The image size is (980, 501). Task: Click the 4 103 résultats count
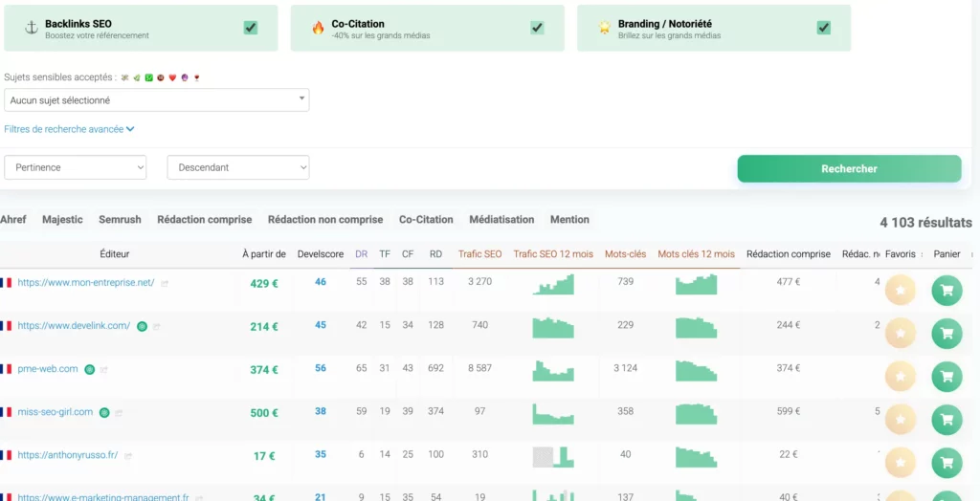pyautogui.click(x=925, y=223)
